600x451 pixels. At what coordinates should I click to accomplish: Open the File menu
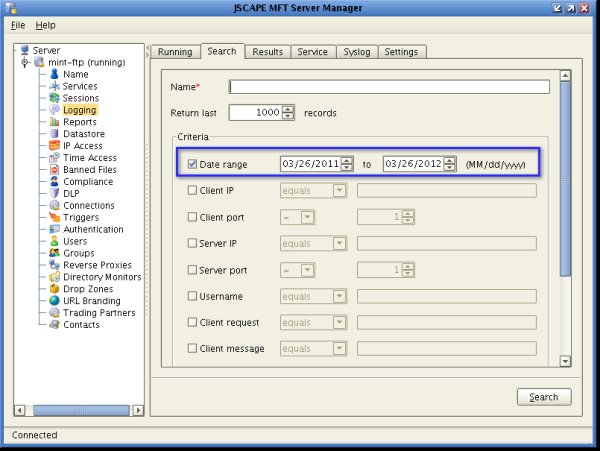click(18, 25)
